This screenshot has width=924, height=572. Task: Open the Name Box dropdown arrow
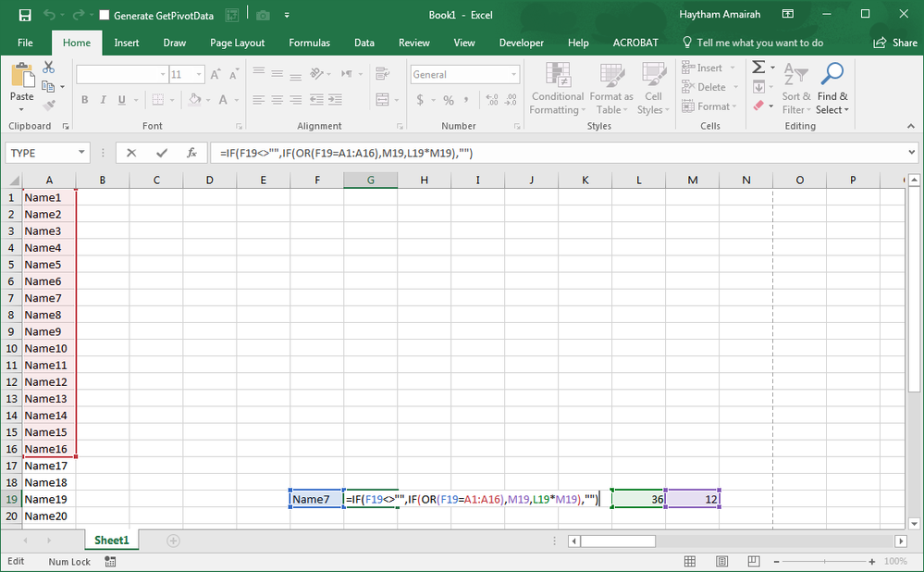pyautogui.click(x=81, y=153)
